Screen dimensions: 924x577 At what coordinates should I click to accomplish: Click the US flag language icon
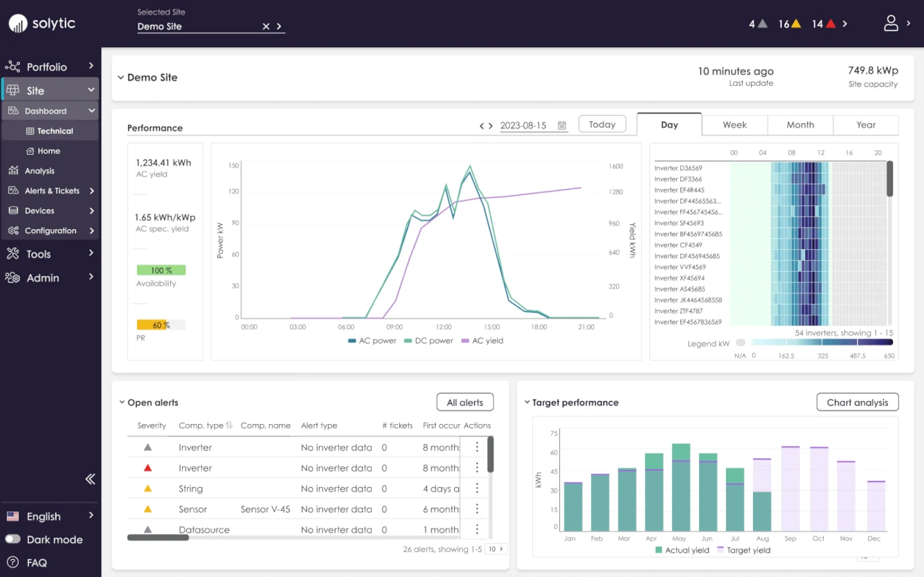click(12, 516)
